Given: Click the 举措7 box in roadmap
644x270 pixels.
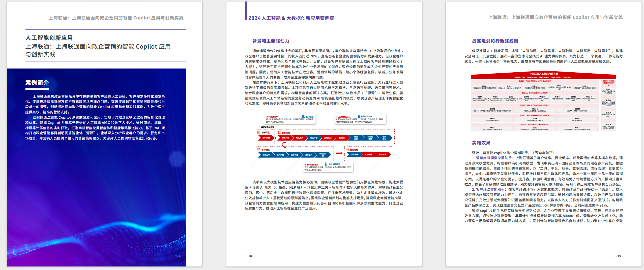Looking at the screenshot, I should 480,98.
